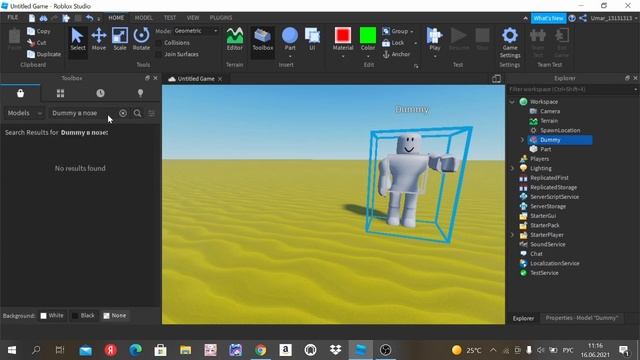Select Black background option
The height and width of the screenshot is (360, 640).
(x=83, y=316)
